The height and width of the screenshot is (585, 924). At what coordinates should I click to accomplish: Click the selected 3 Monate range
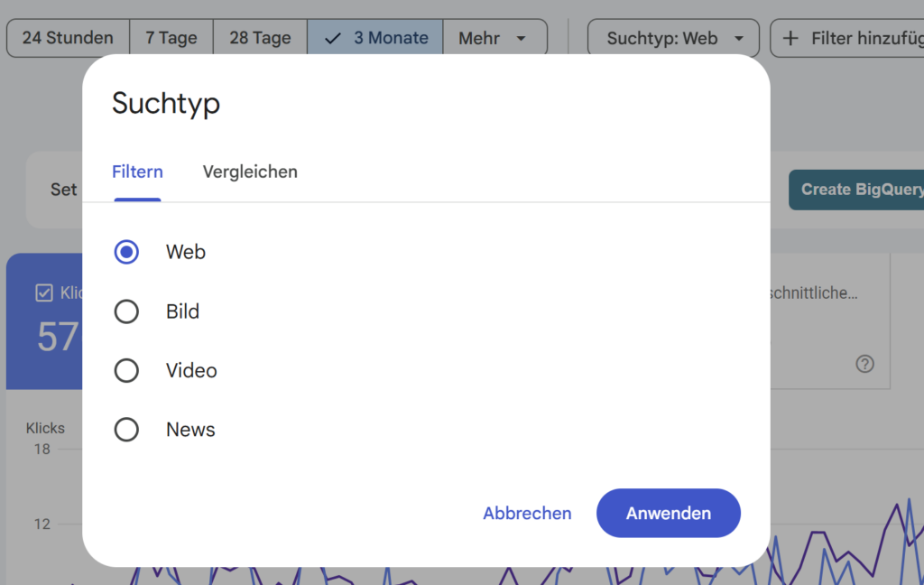click(x=375, y=38)
